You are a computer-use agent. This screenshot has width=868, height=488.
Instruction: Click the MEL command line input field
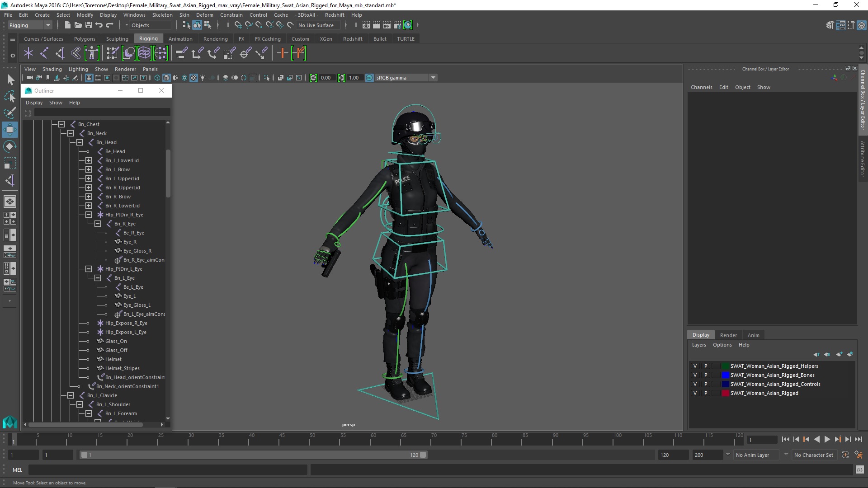(x=167, y=470)
